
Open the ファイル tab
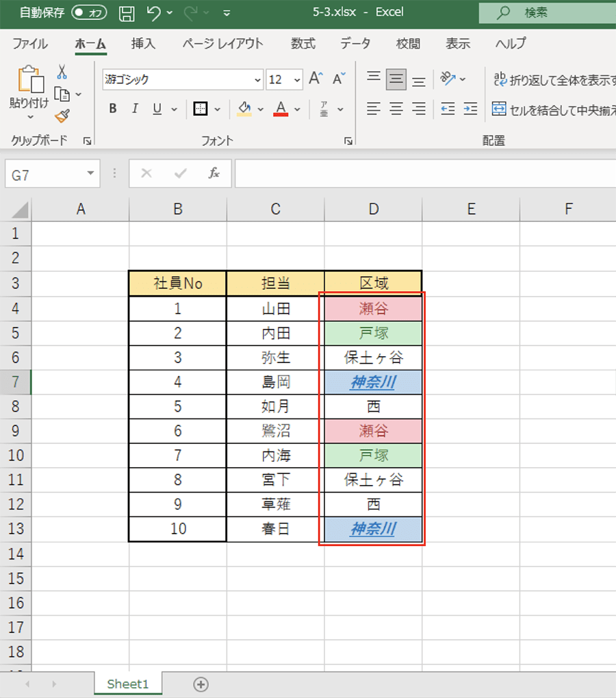(x=30, y=44)
